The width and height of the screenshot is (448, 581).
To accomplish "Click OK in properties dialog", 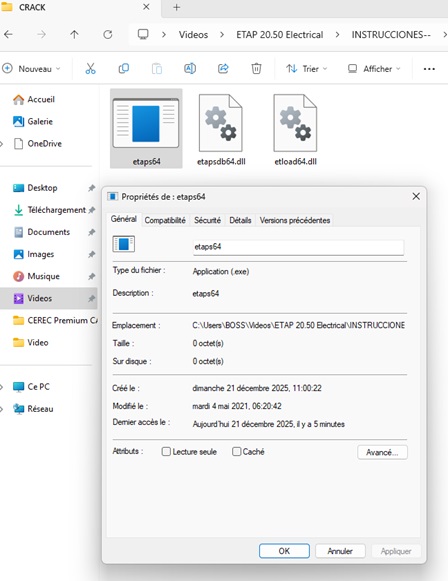I will point(284,551).
